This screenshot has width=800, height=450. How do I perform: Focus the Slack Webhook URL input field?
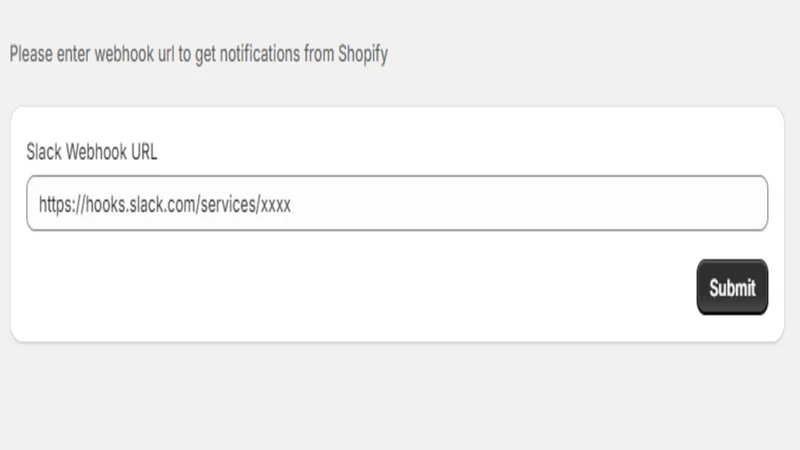pyautogui.click(x=397, y=203)
